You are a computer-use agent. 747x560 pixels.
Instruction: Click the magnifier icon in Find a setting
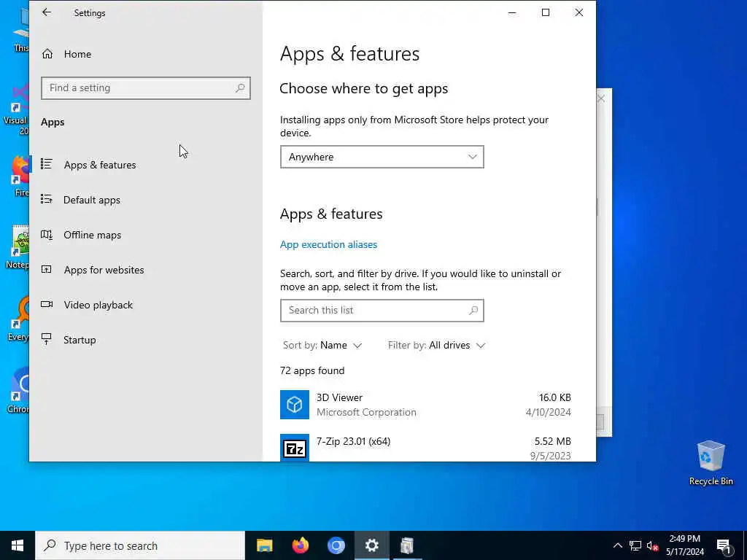click(x=240, y=88)
